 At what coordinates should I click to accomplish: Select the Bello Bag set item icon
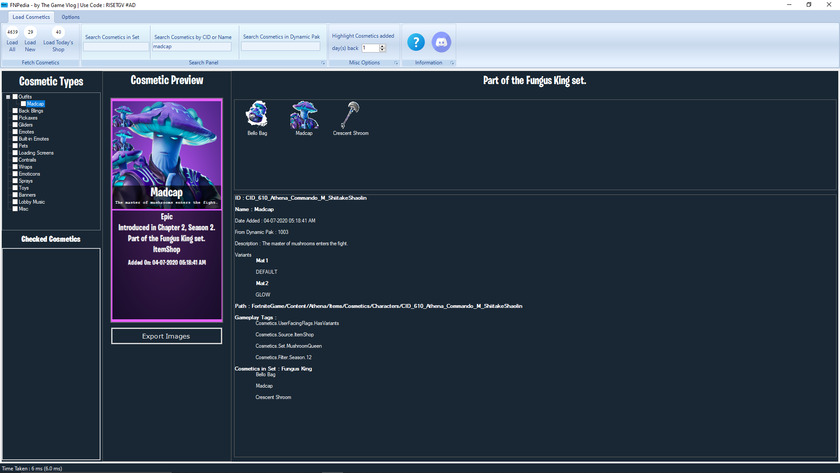[257, 114]
